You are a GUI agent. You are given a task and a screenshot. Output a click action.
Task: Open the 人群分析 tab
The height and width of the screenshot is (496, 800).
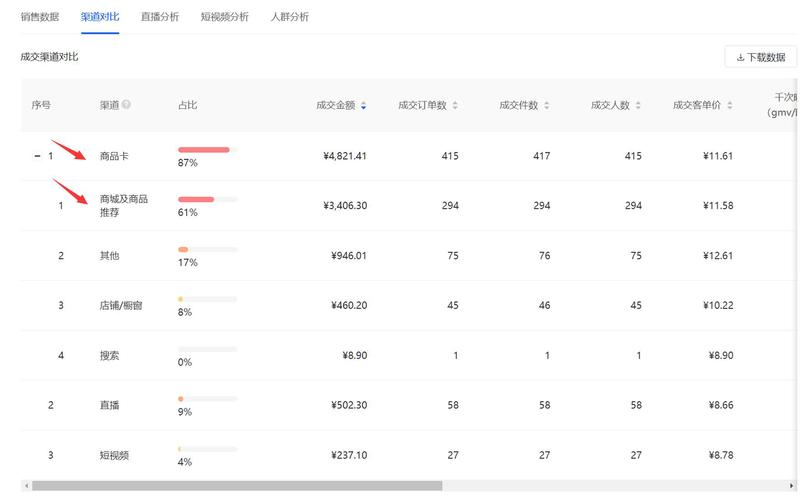coord(290,17)
